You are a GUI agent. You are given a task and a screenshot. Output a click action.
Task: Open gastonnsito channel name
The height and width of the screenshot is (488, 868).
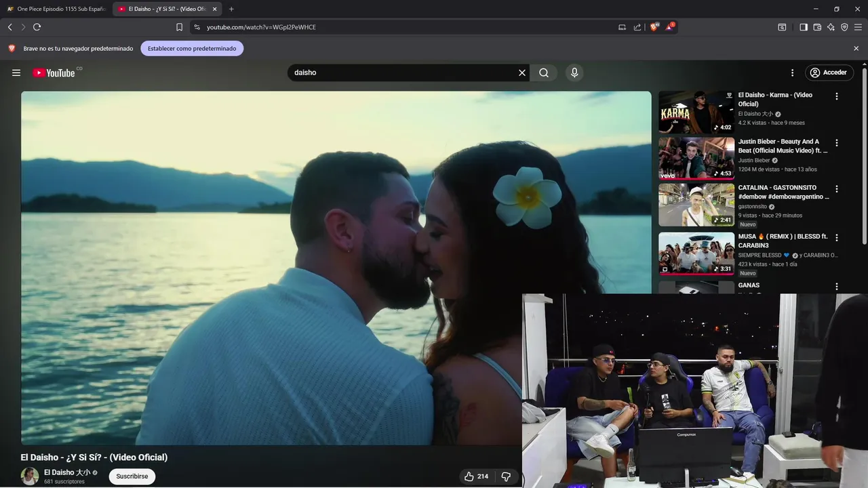(753, 207)
